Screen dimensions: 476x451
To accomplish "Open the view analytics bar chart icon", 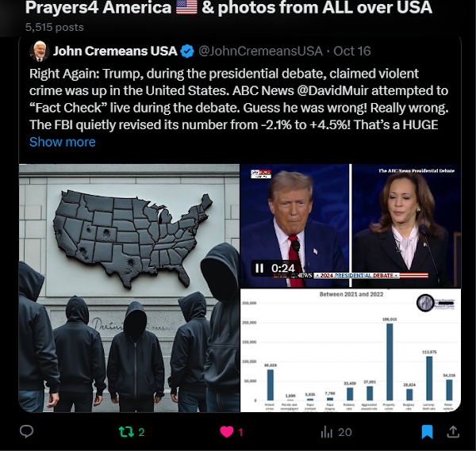I will pyautogui.click(x=327, y=432).
